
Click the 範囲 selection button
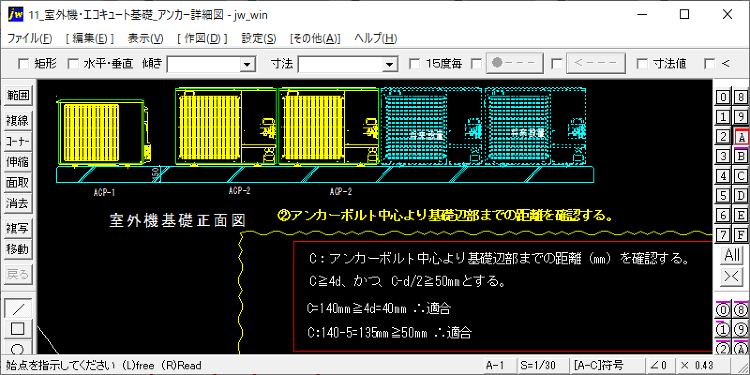point(18,95)
